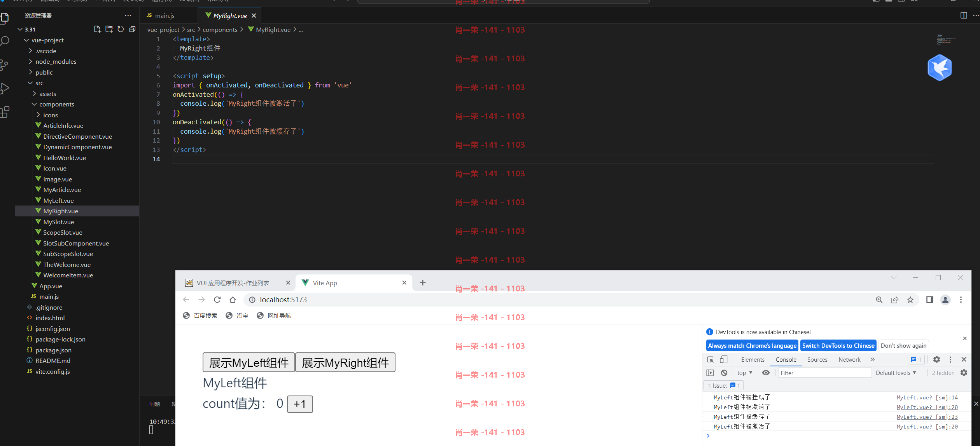Click Don't show again
This screenshot has height=446, width=980.
(x=903, y=345)
